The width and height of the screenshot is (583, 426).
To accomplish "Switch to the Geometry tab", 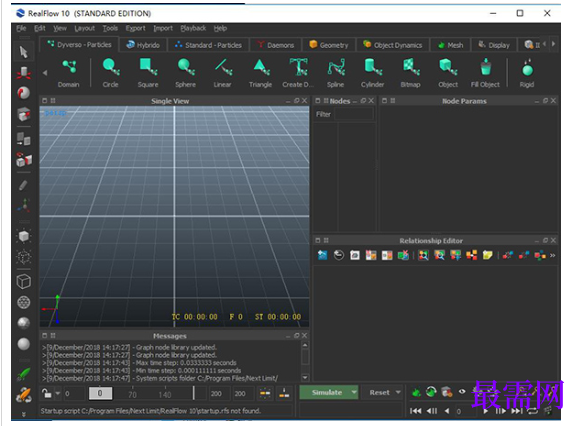I will coord(329,45).
